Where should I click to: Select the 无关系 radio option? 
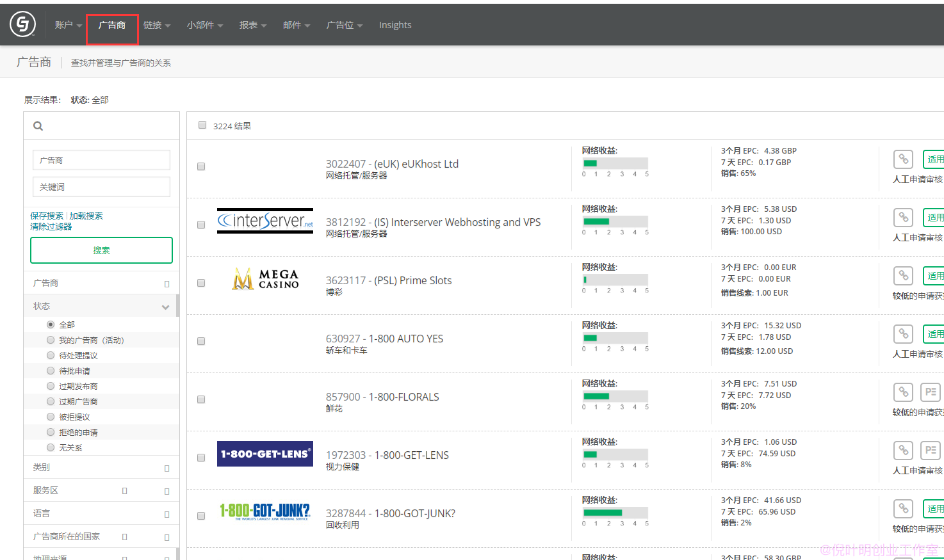(x=51, y=447)
